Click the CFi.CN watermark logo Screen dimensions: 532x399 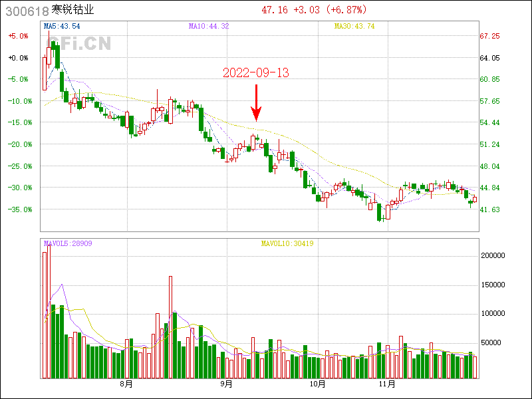(x=78, y=44)
